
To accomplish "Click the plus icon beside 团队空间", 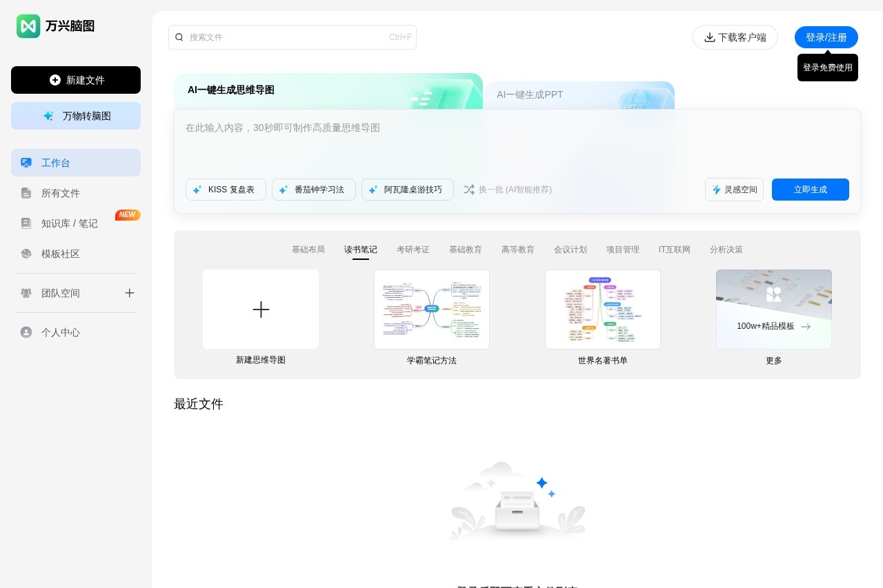I will 129,292.
